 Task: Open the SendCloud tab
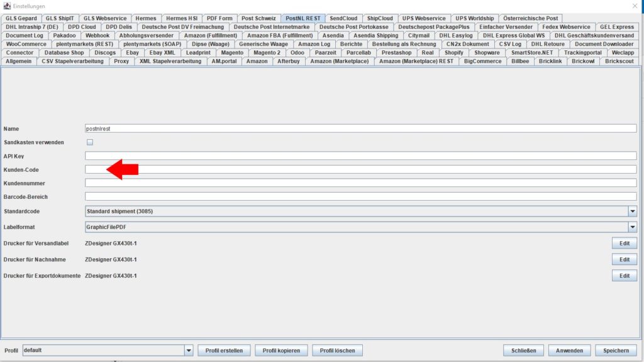343,18
